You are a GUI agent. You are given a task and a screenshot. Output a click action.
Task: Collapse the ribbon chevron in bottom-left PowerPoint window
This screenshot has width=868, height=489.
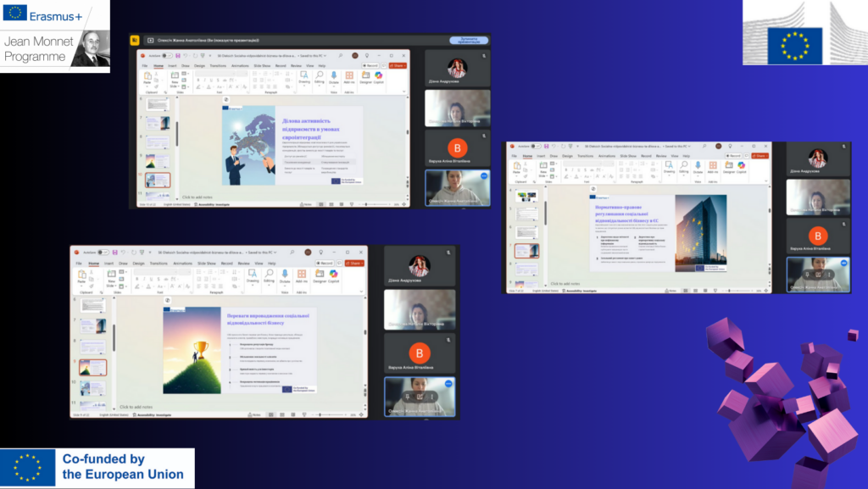(x=361, y=292)
